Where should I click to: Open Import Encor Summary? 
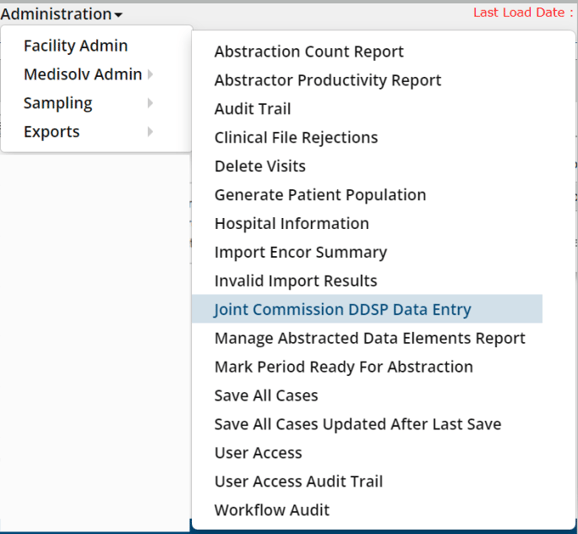(x=300, y=252)
